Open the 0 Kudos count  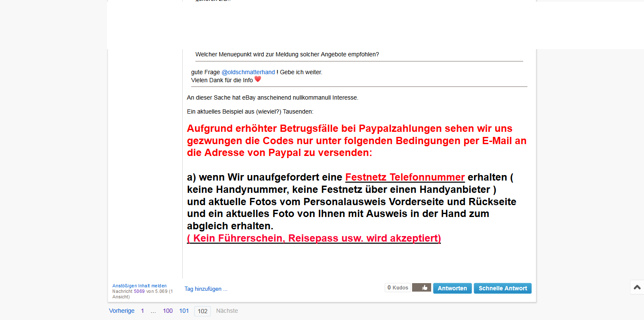click(398, 288)
